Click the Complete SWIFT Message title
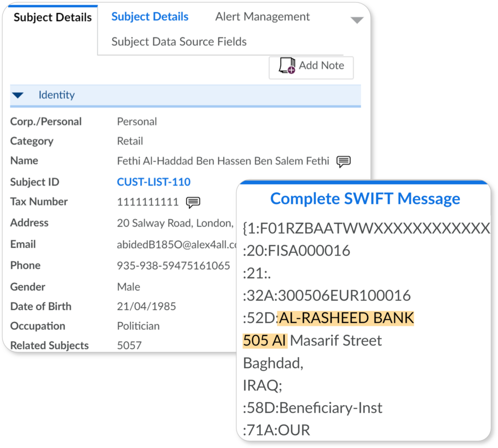Screen dimensions: 498x448 (x=365, y=199)
